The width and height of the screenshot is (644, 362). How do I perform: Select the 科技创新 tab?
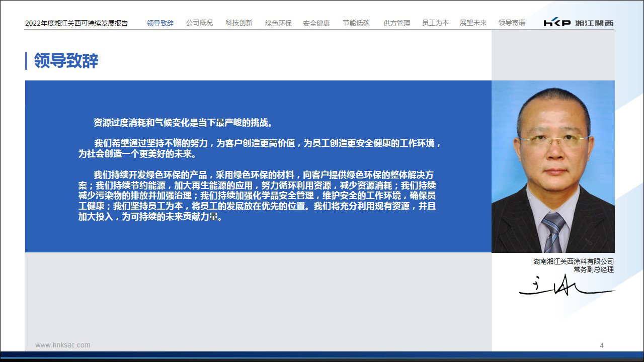click(239, 23)
